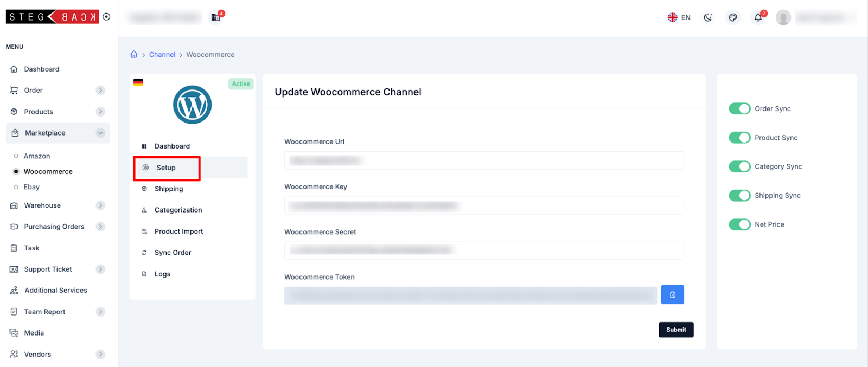The width and height of the screenshot is (868, 367).
Task: Focus the Woocommerce Key field
Action: tap(484, 205)
